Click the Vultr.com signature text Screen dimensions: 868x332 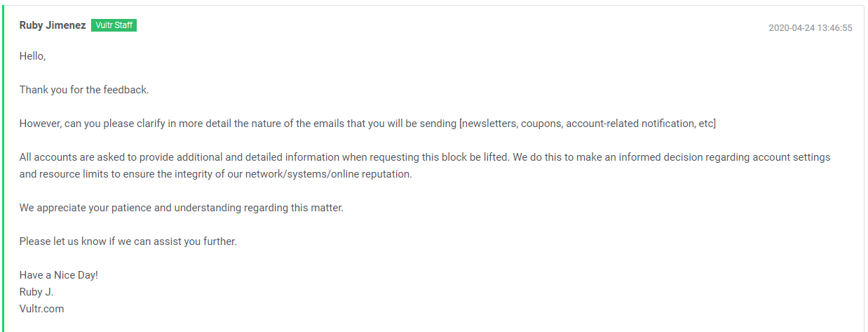(x=42, y=309)
